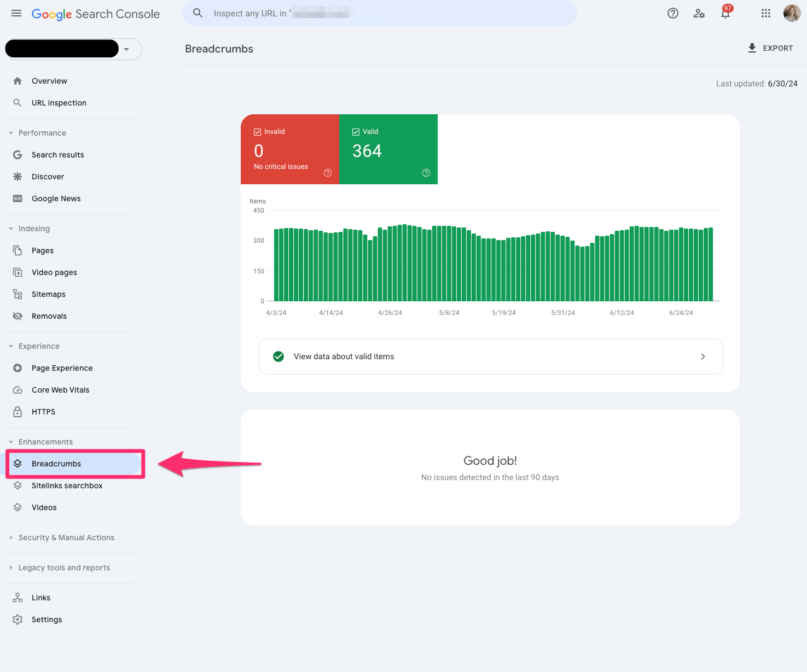Click the help icon on Valid card
The height and width of the screenshot is (672, 807).
pyautogui.click(x=426, y=173)
